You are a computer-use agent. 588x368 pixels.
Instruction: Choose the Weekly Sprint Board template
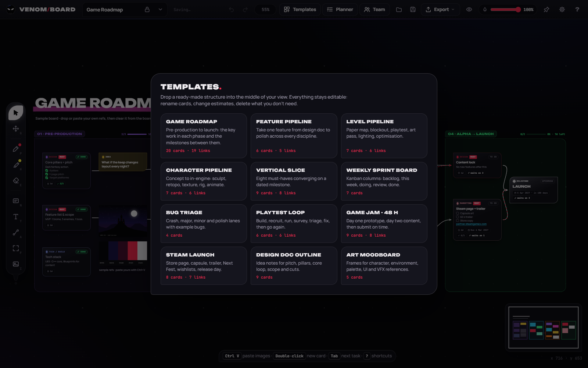pyautogui.click(x=384, y=181)
